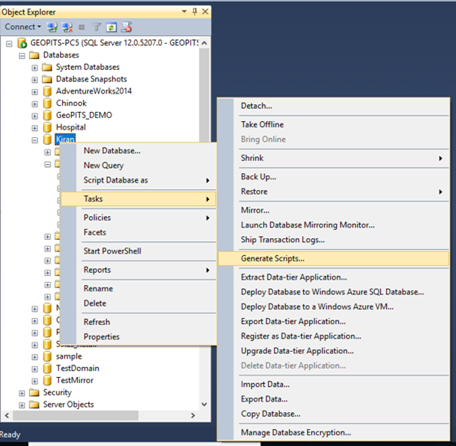456x446 pixels.
Task: Select Export Data-tier Application...
Action: pyautogui.click(x=334, y=321)
